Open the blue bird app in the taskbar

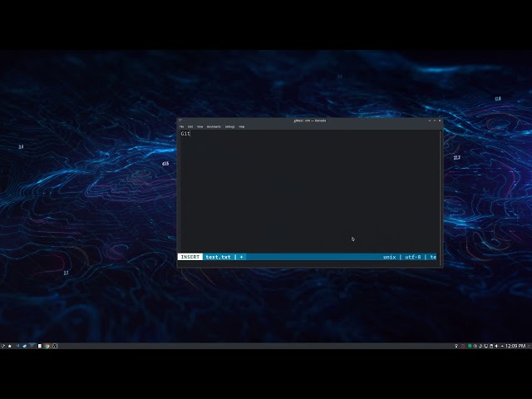pos(24,346)
